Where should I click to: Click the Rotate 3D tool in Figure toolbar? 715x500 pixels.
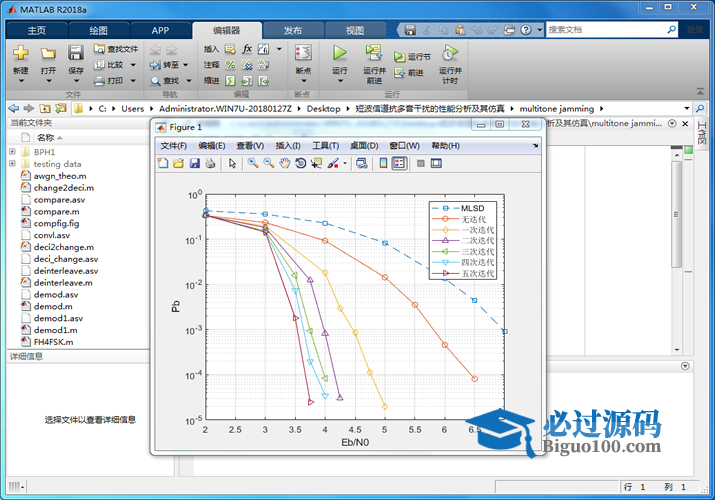(x=301, y=163)
